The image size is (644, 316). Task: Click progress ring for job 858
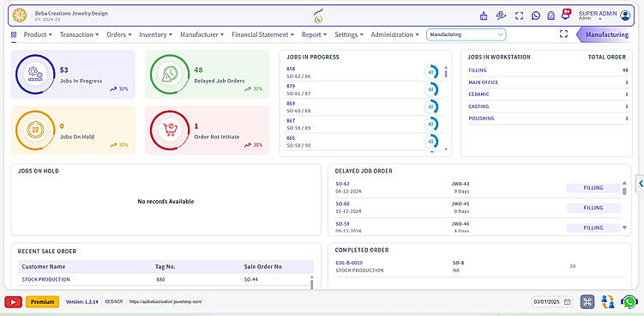click(430, 72)
